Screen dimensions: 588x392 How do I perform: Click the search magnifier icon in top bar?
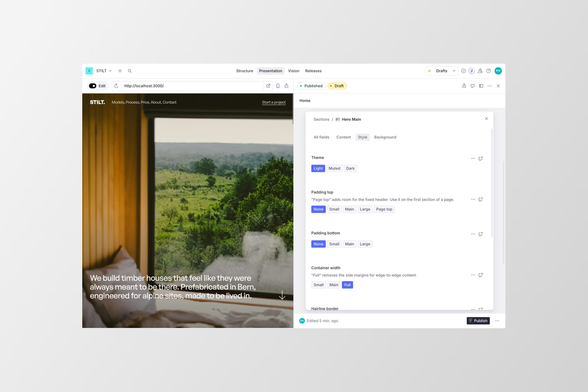(130, 71)
